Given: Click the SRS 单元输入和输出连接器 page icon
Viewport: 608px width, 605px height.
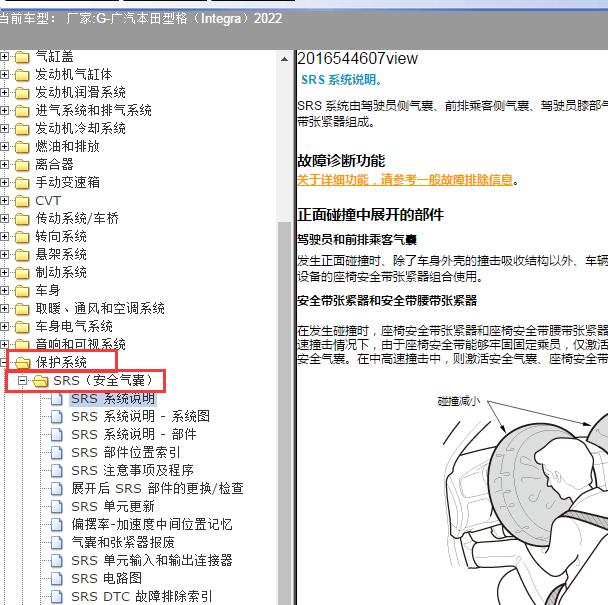Looking at the screenshot, I should (x=57, y=561).
